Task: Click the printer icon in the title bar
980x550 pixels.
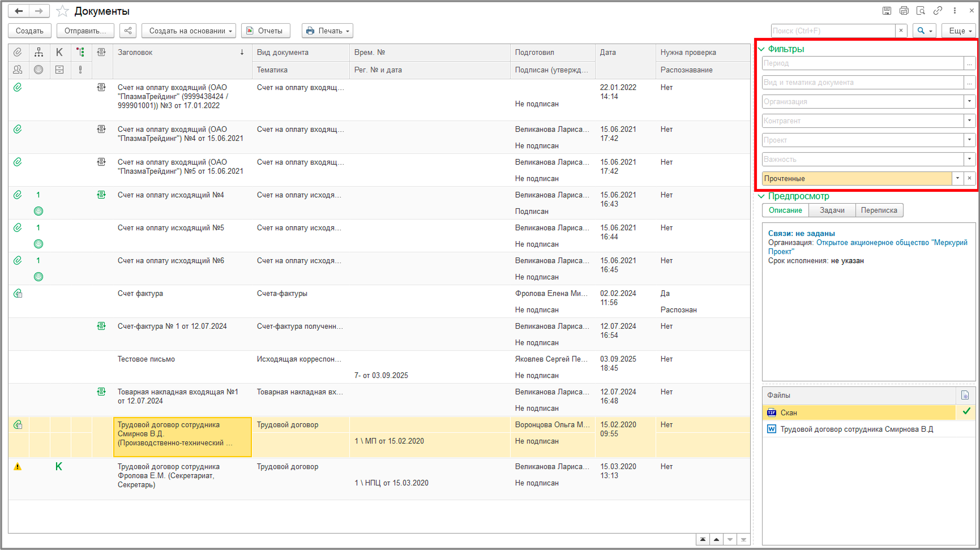Action: tap(904, 11)
